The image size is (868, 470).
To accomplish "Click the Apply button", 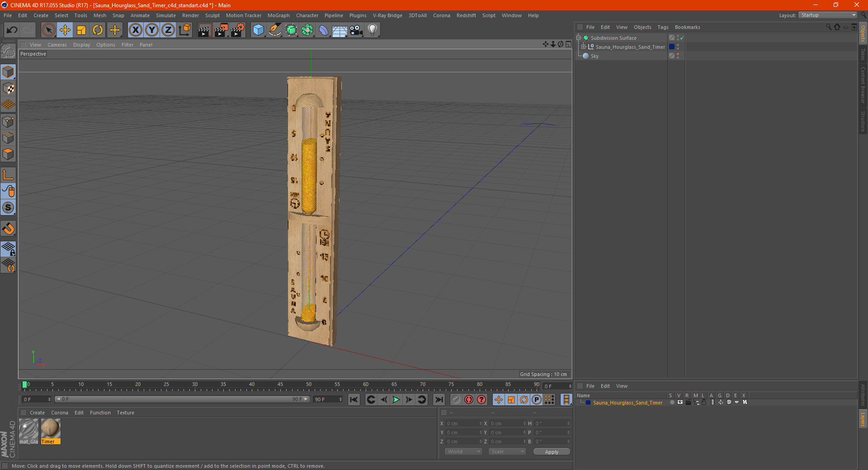I will pos(552,452).
